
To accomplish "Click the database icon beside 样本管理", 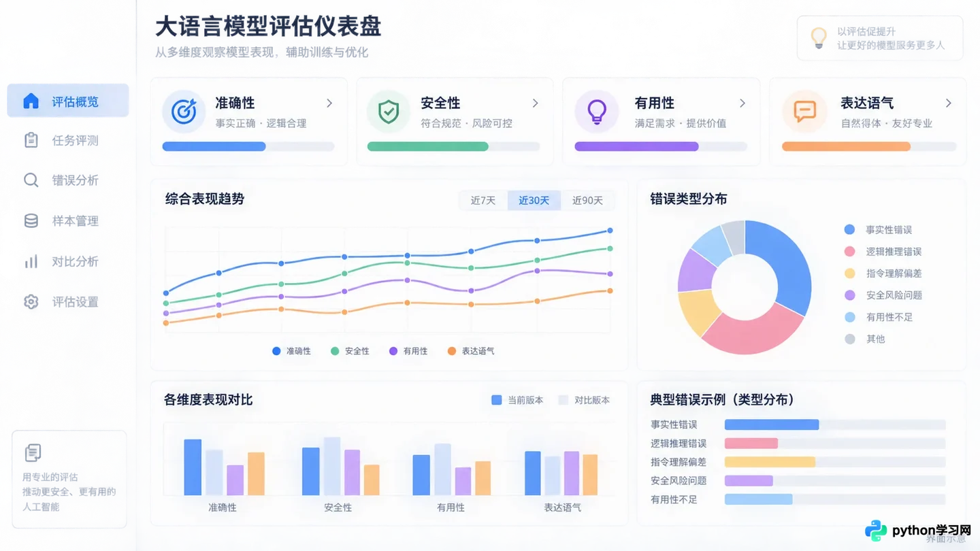I will pyautogui.click(x=31, y=221).
